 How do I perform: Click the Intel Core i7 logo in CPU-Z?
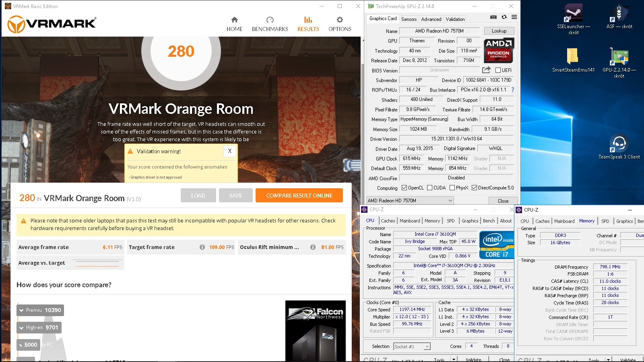coord(497,245)
